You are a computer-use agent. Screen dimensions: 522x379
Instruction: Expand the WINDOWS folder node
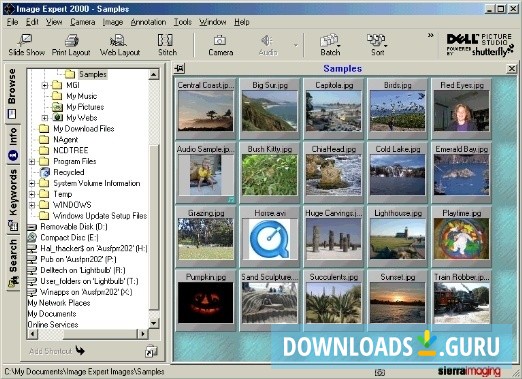coord(32,205)
